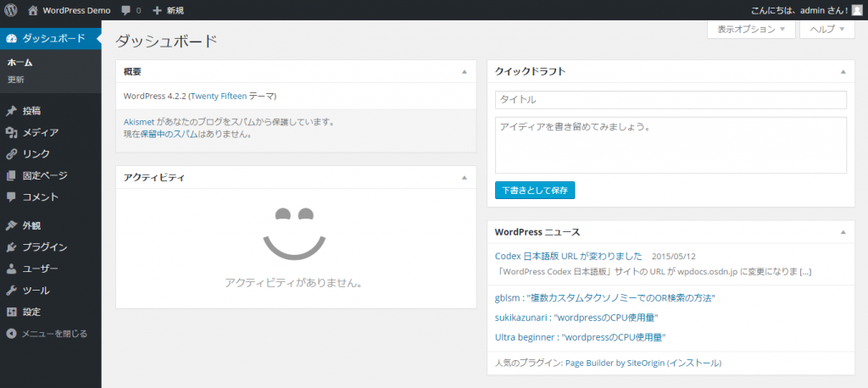Viewport: 868px width, 388px height.
Task: Open the gblsm forum post link
Action: coord(605,298)
